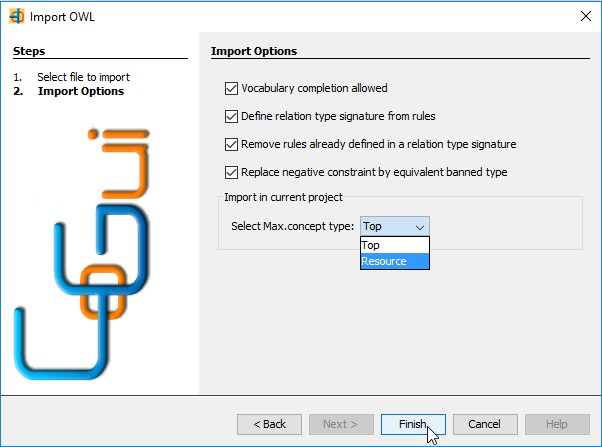This screenshot has height=447, width=602.
Task: Select step 1 Select file to import
Action: 83,77
